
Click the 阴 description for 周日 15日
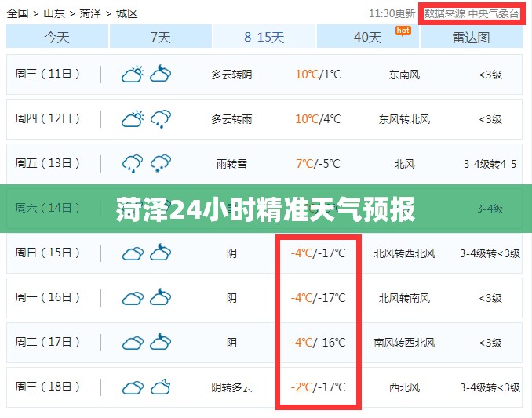click(231, 253)
